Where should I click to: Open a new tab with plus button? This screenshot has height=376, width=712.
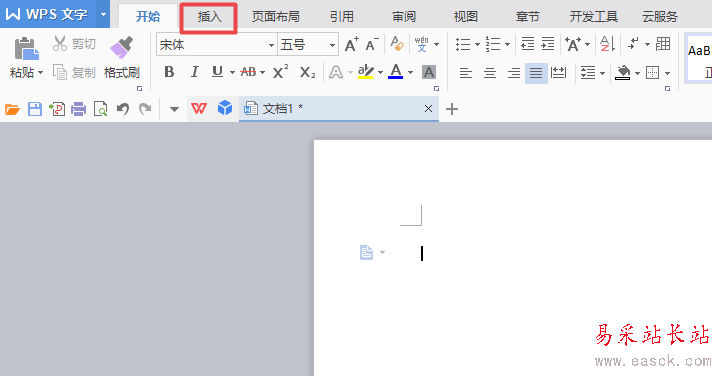click(x=452, y=109)
